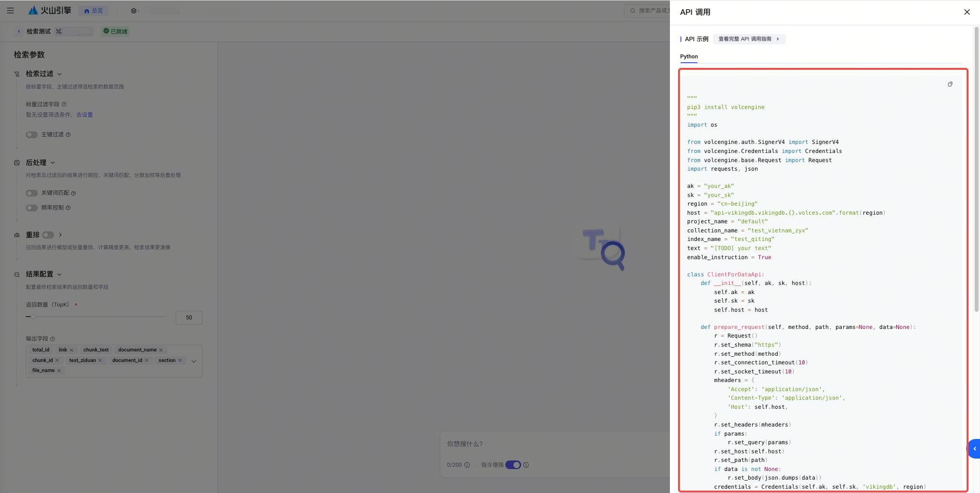Enable the 主键过滤 toggle
Screen dimensions: 980x493
(x=32, y=135)
